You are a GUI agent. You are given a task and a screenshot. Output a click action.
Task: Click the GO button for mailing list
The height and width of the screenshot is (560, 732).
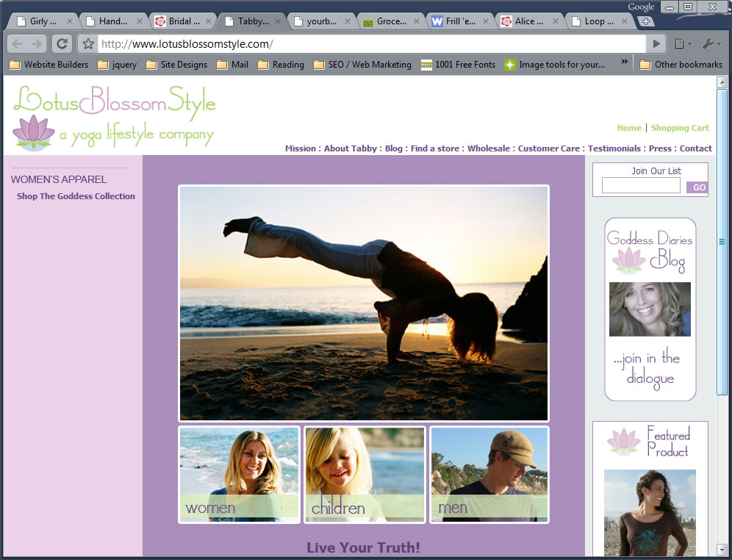697,187
